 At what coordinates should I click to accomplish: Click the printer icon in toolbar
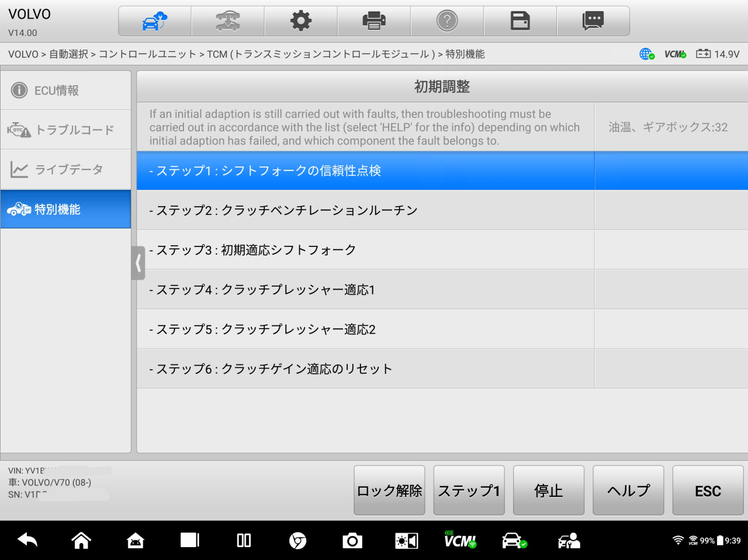pos(374,22)
